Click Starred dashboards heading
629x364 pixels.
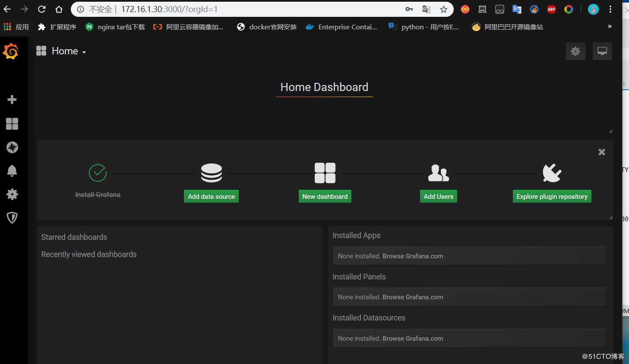[74, 237]
